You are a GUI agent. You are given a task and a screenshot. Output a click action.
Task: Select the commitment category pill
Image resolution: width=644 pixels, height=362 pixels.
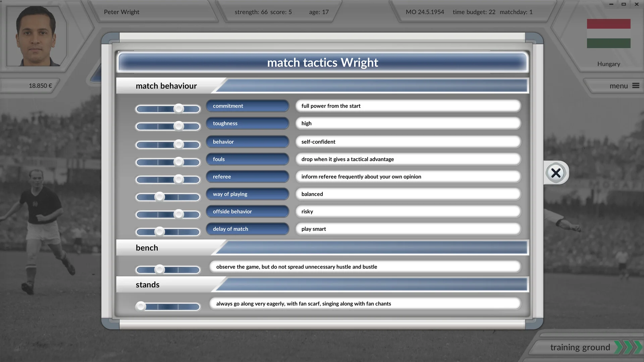[248, 106]
